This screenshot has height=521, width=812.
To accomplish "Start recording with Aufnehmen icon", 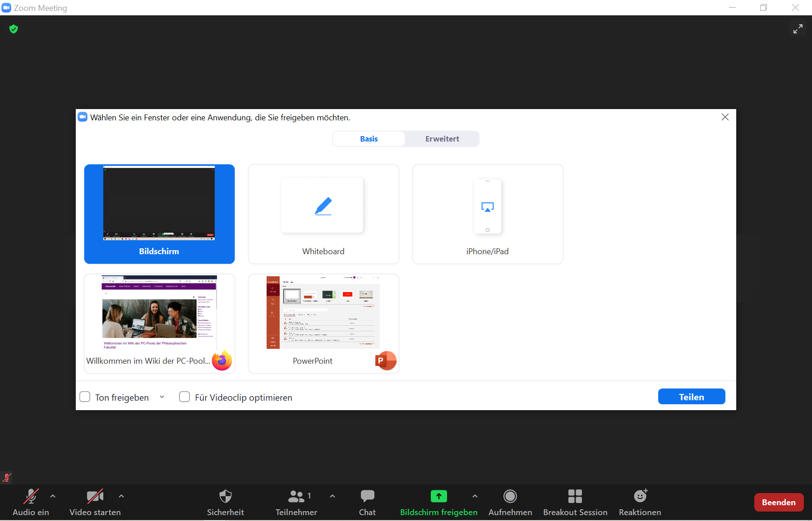I will click(510, 496).
